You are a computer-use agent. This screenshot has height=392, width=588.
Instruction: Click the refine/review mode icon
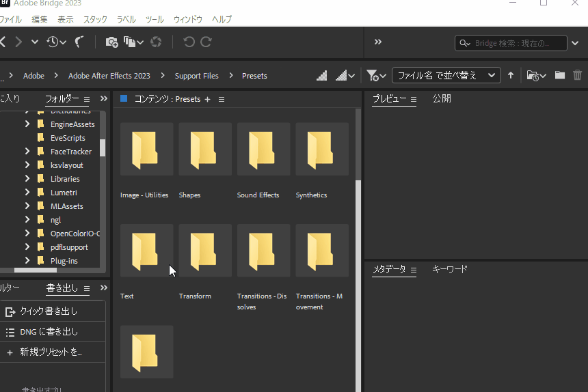pos(130,42)
